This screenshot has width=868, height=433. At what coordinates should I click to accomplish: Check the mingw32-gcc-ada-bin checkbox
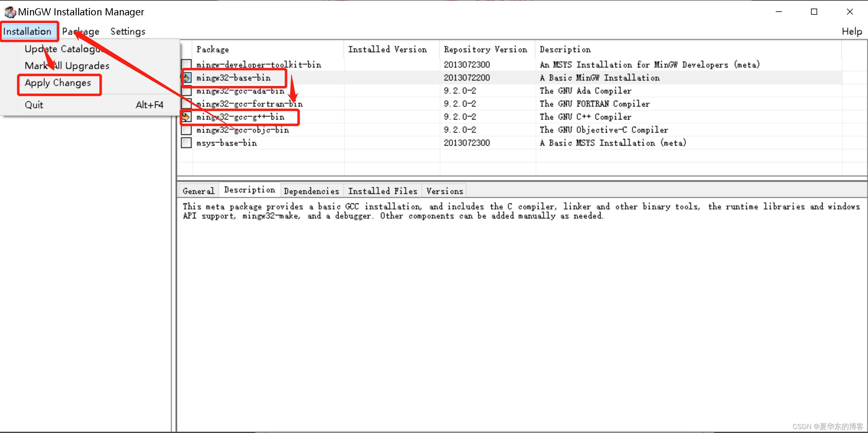click(x=186, y=91)
